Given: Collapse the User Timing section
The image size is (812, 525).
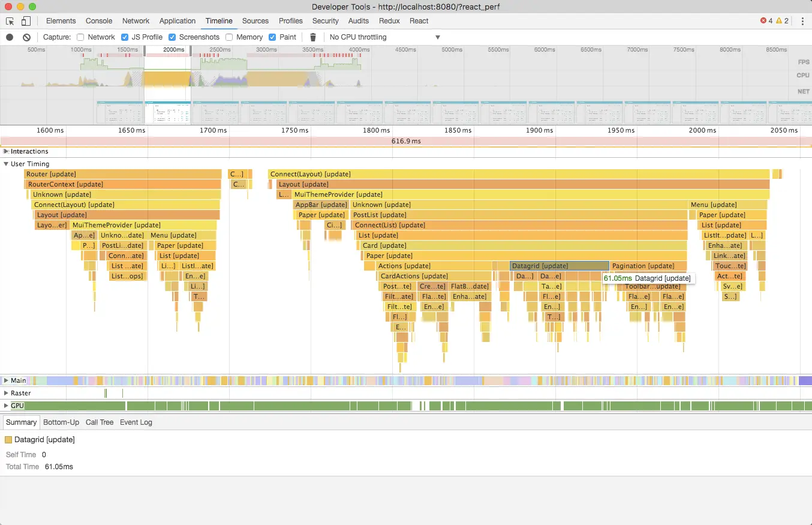Looking at the screenshot, I should [5, 163].
